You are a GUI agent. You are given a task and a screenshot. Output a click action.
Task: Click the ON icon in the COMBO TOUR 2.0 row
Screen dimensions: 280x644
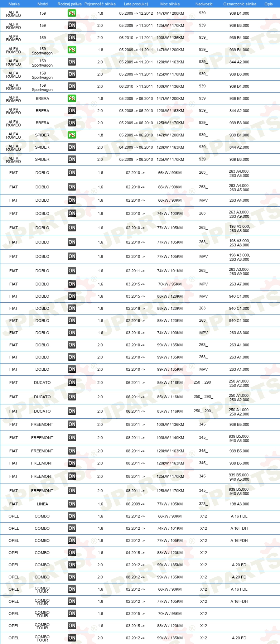pyautogui.click(x=72, y=638)
